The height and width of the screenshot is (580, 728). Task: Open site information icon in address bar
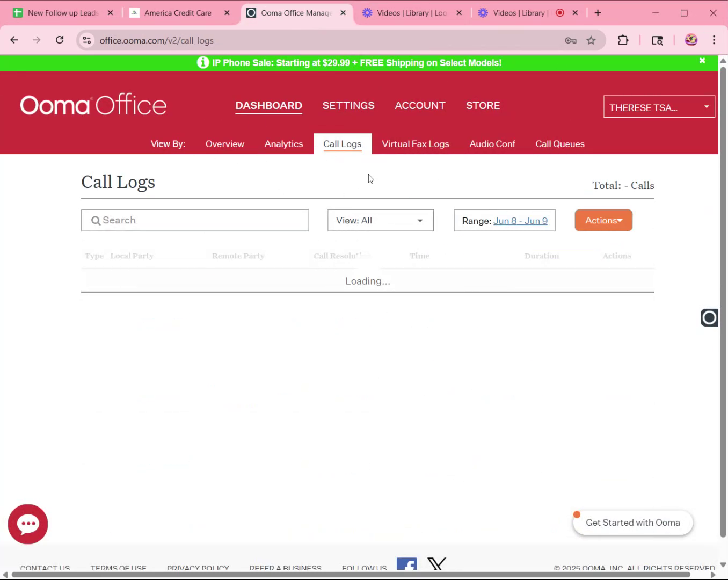coord(87,40)
